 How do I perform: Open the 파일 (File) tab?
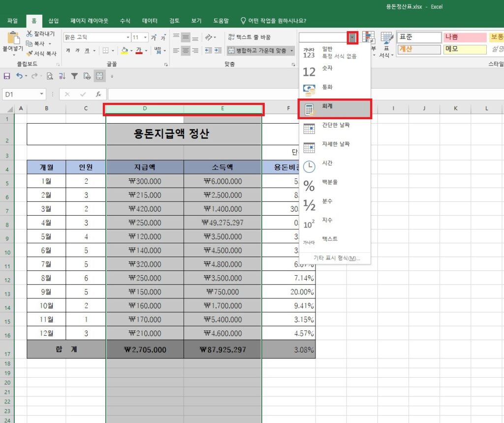coord(12,21)
